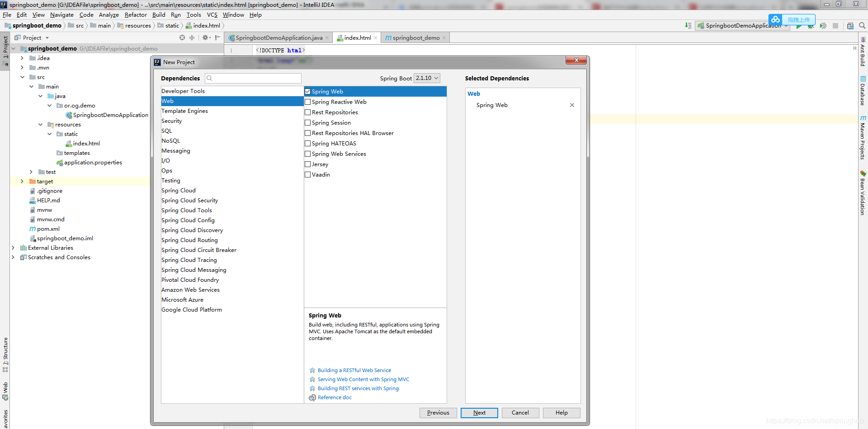This screenshot has width=868, height=429.
Task: Check the Vaadin checkbox
Action: pyautogui.click(x=307, y=175)
